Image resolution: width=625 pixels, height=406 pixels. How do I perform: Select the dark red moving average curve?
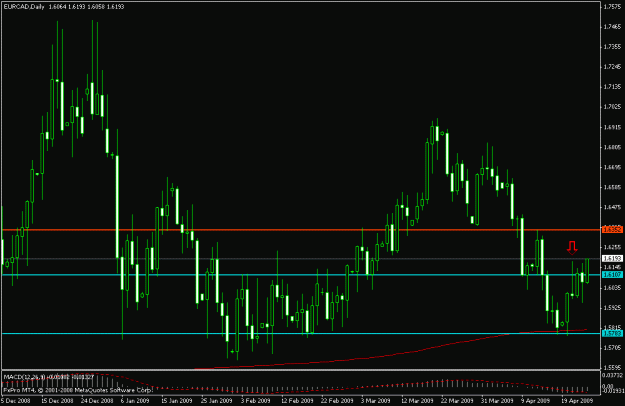pos(391,353)
